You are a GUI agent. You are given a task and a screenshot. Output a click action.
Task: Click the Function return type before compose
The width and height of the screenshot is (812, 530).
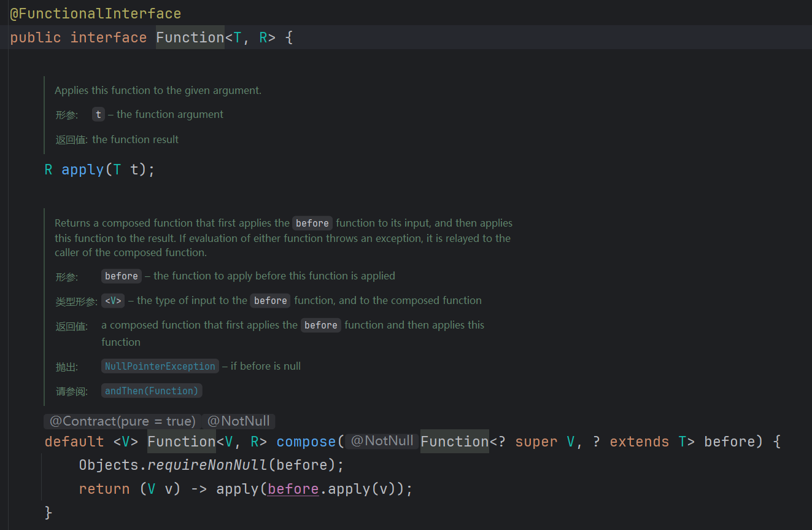[182, 442]
